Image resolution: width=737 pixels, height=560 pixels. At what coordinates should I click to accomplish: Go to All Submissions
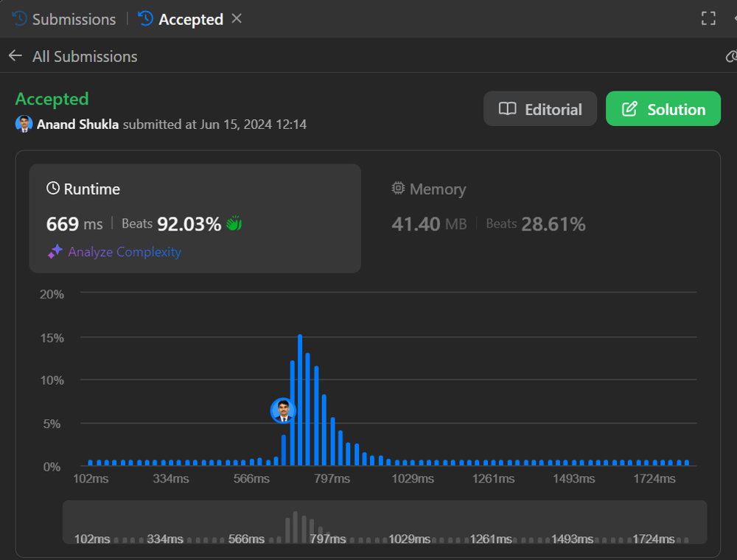click(x=85, y=57)
